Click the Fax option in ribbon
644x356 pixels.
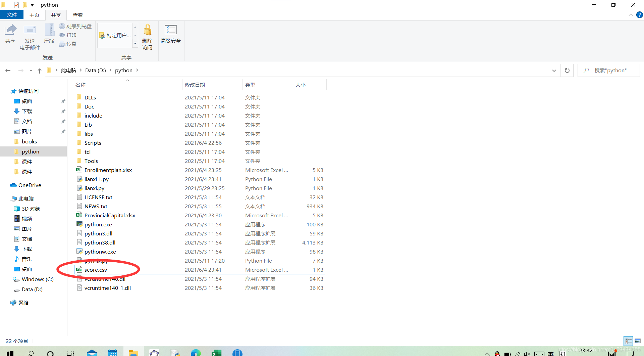68,44
